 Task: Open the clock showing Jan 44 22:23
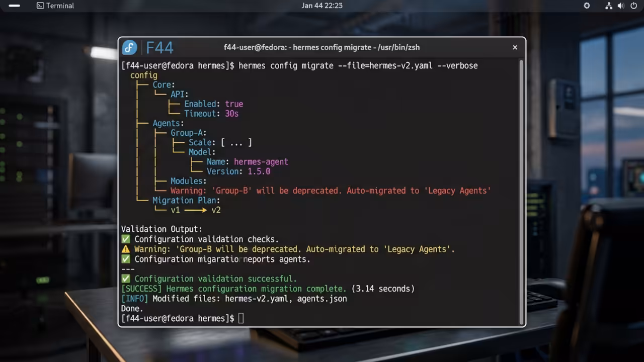pos(322,6)
